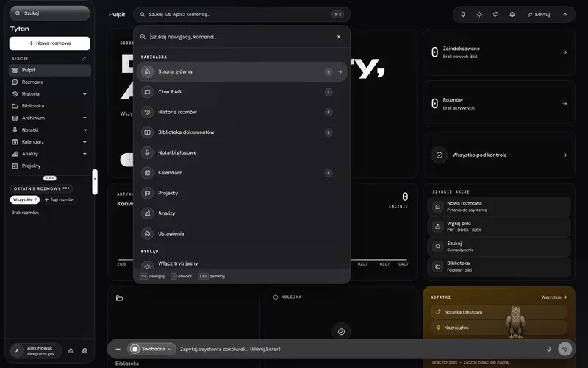Screen dimensions: 588x368
Task: Expand the Historia section chevron
Action: 85,94
